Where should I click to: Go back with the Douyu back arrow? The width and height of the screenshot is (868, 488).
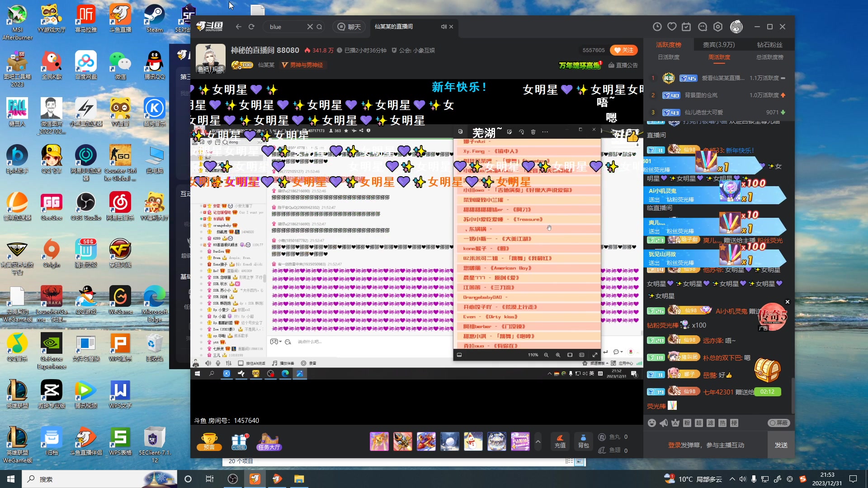(x=238, y=27)
